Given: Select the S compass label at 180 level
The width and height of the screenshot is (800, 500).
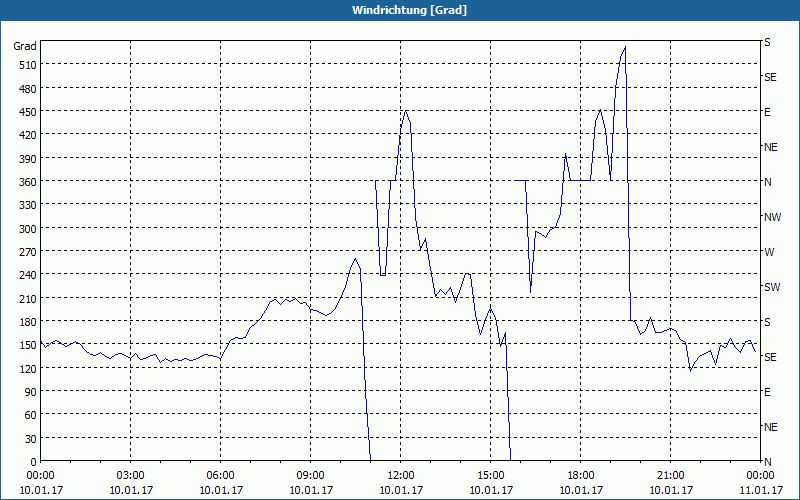Looking at the screenshot, I should (x=767, y=322).
